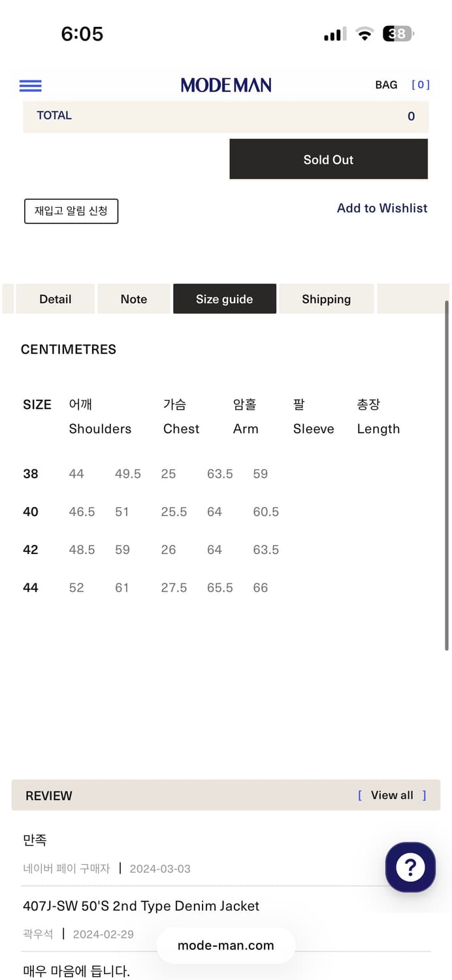Image resolution: width=452 pixels, height=980 pixels.
Task: Open the shopping BAG link
Action: 386,85
